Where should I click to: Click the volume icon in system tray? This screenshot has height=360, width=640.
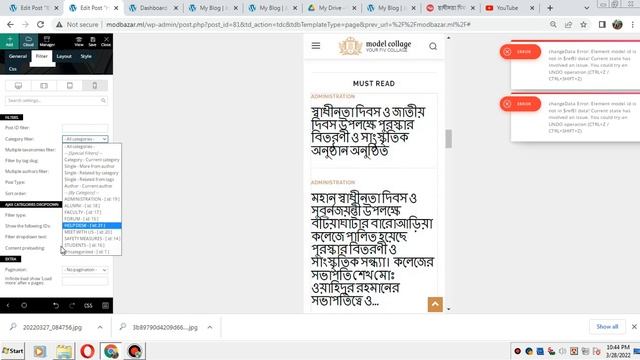(562, 351)
